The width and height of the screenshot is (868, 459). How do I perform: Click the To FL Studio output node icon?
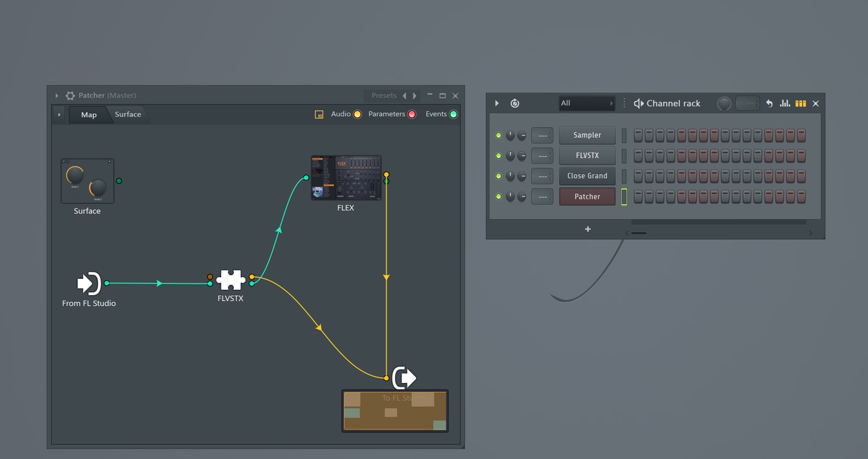point(404,378)
